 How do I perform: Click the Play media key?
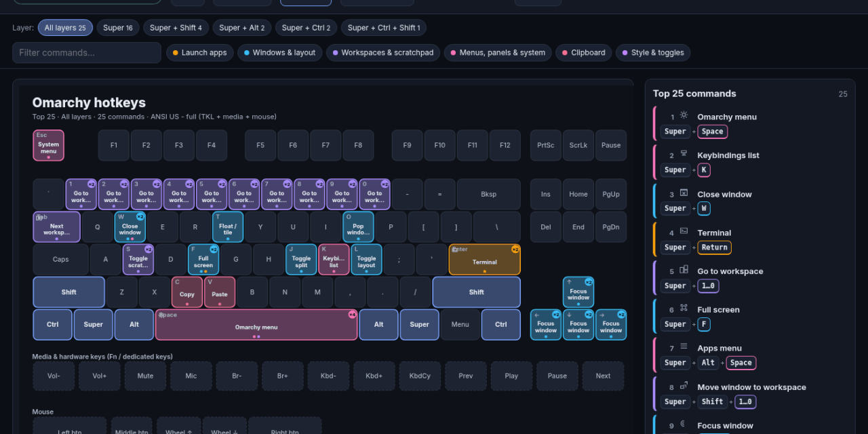(511, 376)
